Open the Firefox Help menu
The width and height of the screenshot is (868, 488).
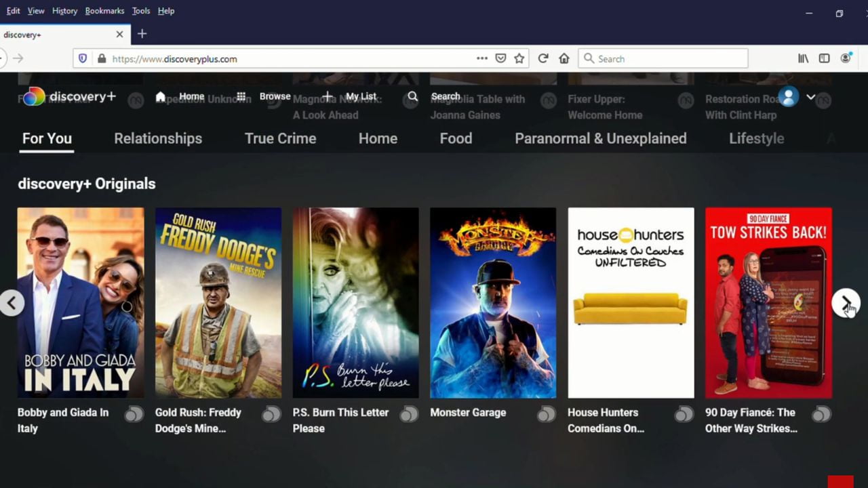(x=166, y=11)
